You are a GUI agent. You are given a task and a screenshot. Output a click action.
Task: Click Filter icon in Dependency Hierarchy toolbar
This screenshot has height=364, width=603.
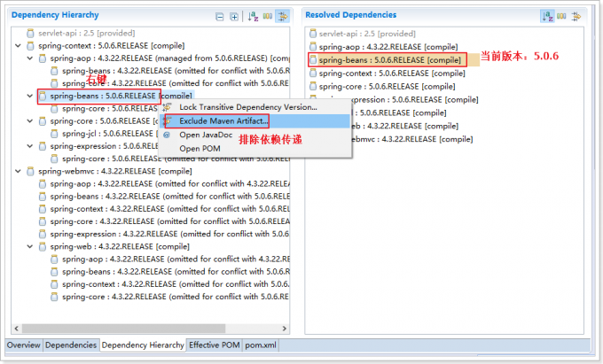283,17
